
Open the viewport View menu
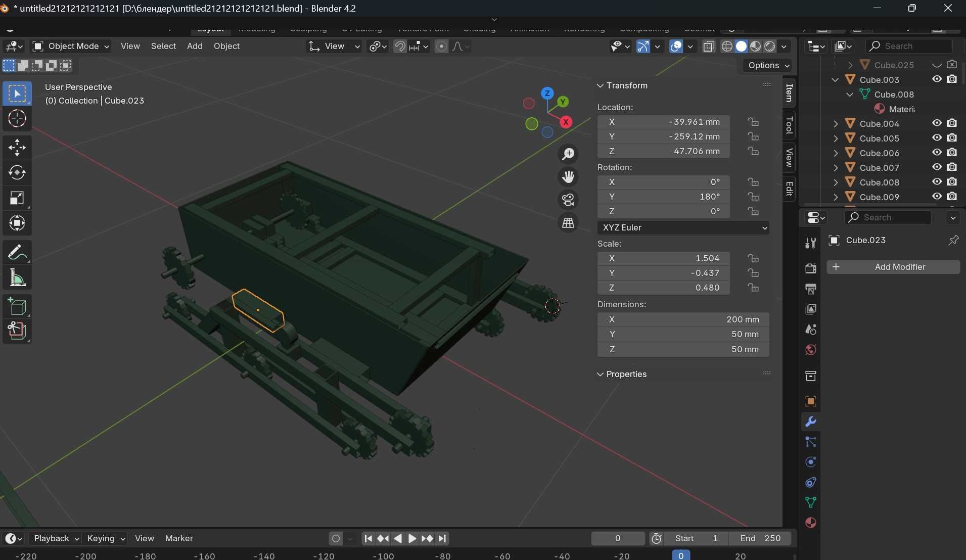coord(130,46)
